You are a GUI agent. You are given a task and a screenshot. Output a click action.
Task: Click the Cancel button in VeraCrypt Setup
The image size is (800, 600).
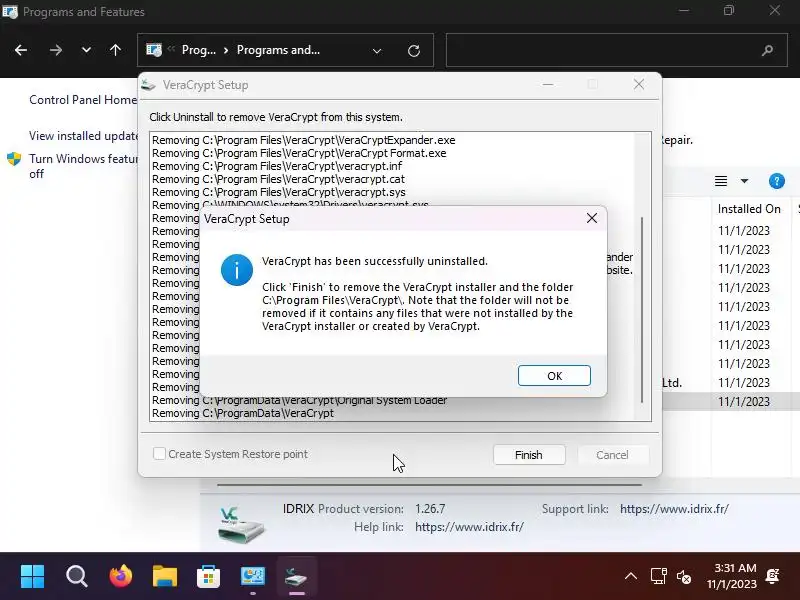click(612, 455)
